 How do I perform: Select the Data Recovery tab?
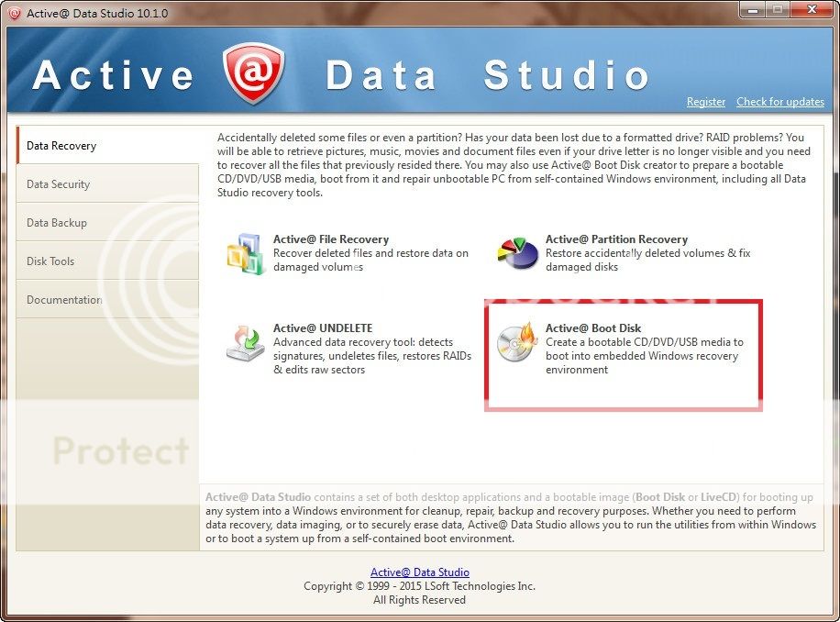[x=107, y=145]
